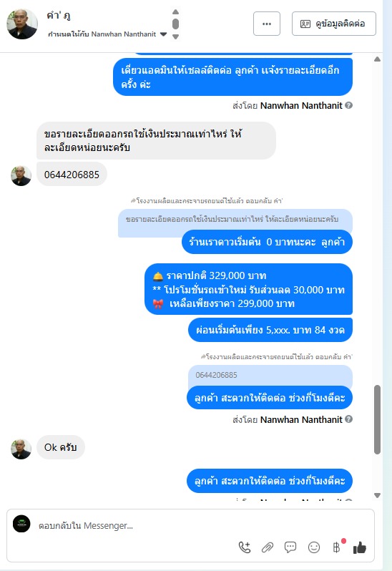Viewport: 392px width, 571px height.
Task: Send a thumbs-up like
Action: click(360, 547)
